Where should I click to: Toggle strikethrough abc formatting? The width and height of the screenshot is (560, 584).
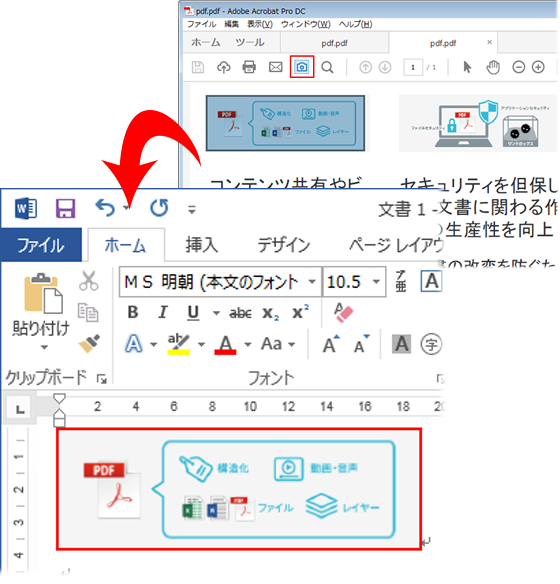coord(241,313)
